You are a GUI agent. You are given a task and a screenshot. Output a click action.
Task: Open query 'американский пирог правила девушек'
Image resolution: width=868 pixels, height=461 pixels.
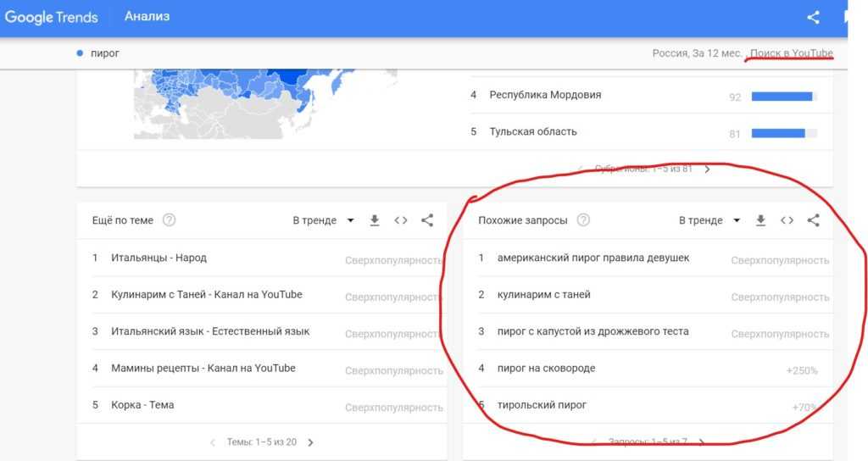point(593,258)
